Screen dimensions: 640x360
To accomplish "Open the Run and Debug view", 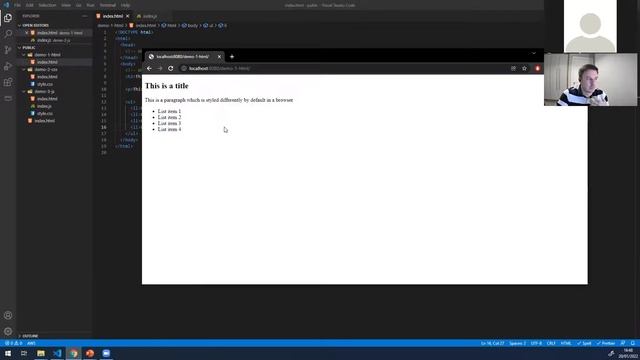I will [8, 66].
